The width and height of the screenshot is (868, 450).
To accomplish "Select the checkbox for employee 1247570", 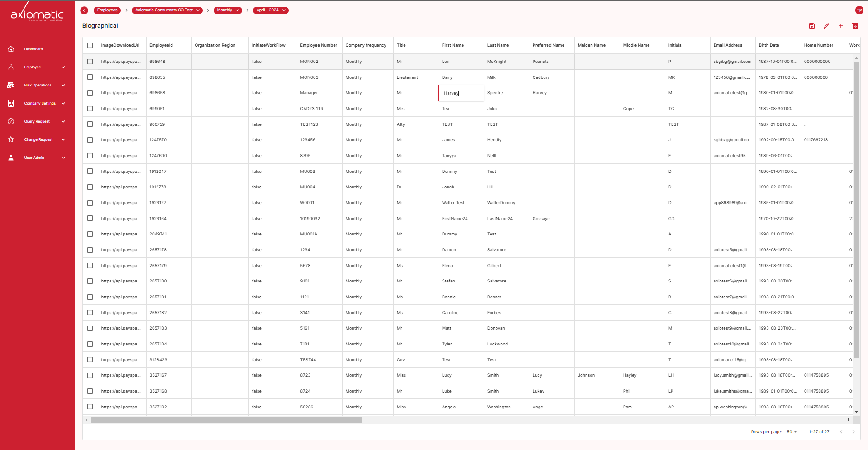I will pos(90,140).
